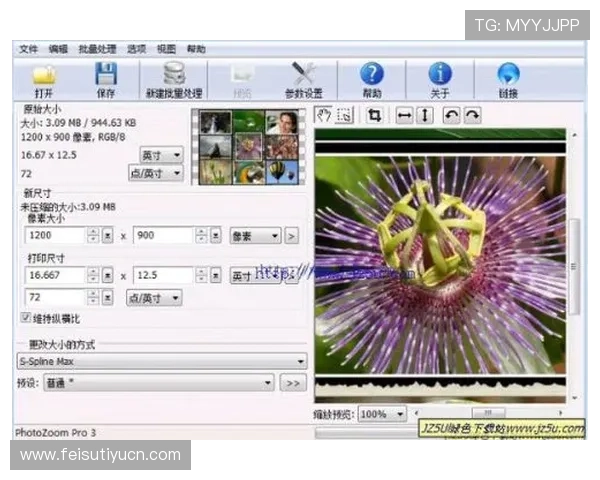This screenshot has height=480, width=600.
Task: Click horizontal scrollbar left arrow
Action: [x=416, y=413]
